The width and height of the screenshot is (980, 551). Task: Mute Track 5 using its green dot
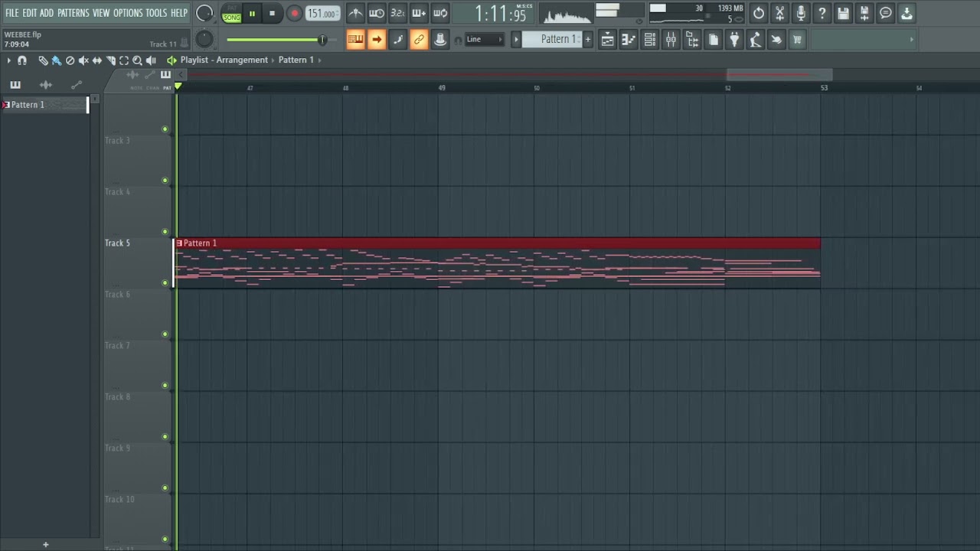pos(165,283)
